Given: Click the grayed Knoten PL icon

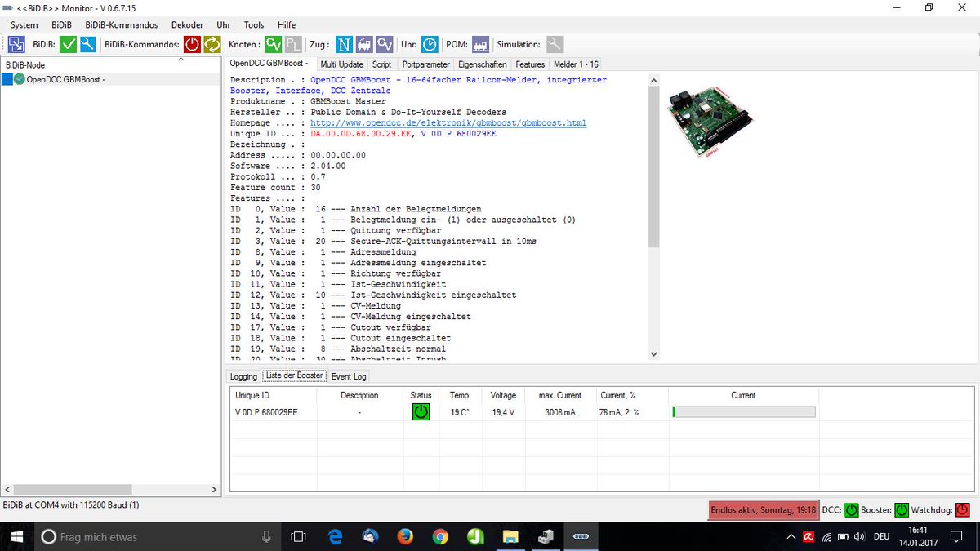Looking at the screenshot, I should 292,45.
